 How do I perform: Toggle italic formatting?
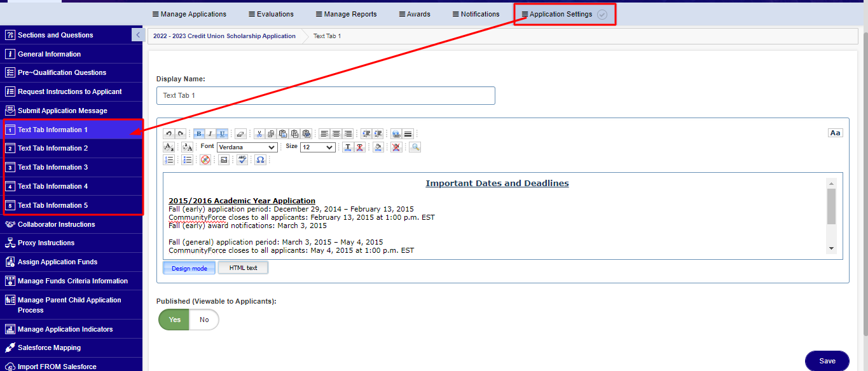point(210,133)
